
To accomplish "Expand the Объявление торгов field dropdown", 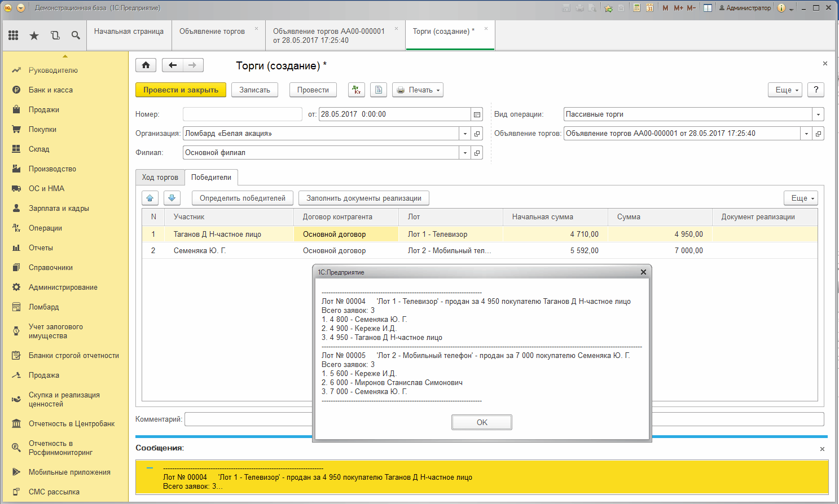I will tap(806, 134).
